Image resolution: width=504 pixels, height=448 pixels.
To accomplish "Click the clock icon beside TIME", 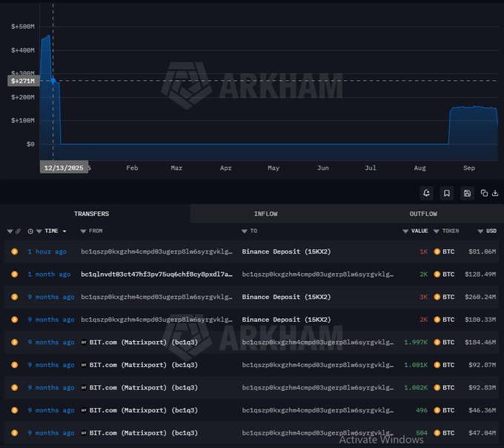I will [30, 231].
